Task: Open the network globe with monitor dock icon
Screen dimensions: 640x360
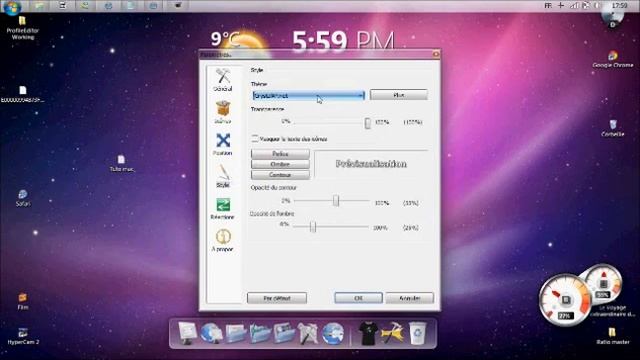Action: tap(211, 333)
